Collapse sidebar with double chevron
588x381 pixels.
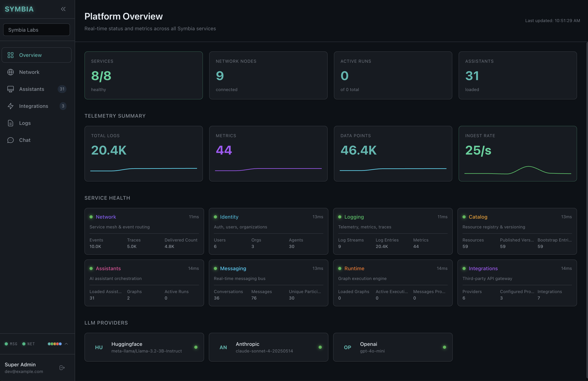point(63,9)
